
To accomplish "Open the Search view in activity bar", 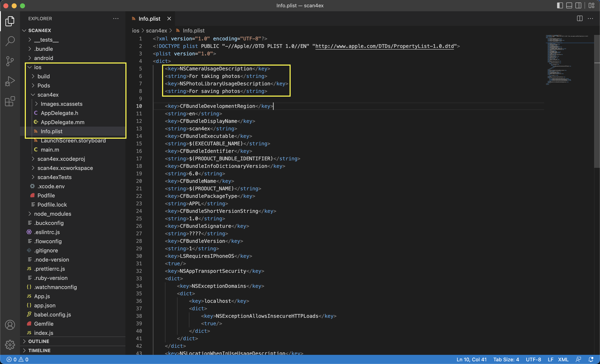I will tap(10, 41).
